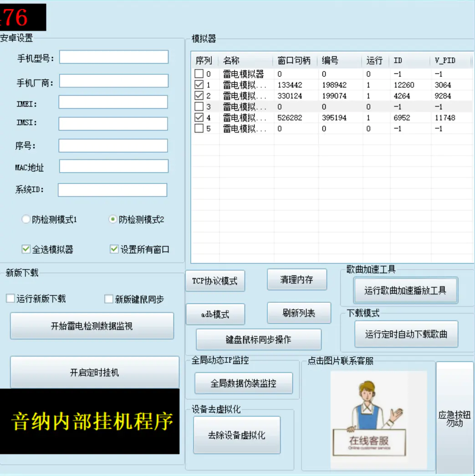
Task: Click the adb模式 button
Action: [x=215, y=314]
